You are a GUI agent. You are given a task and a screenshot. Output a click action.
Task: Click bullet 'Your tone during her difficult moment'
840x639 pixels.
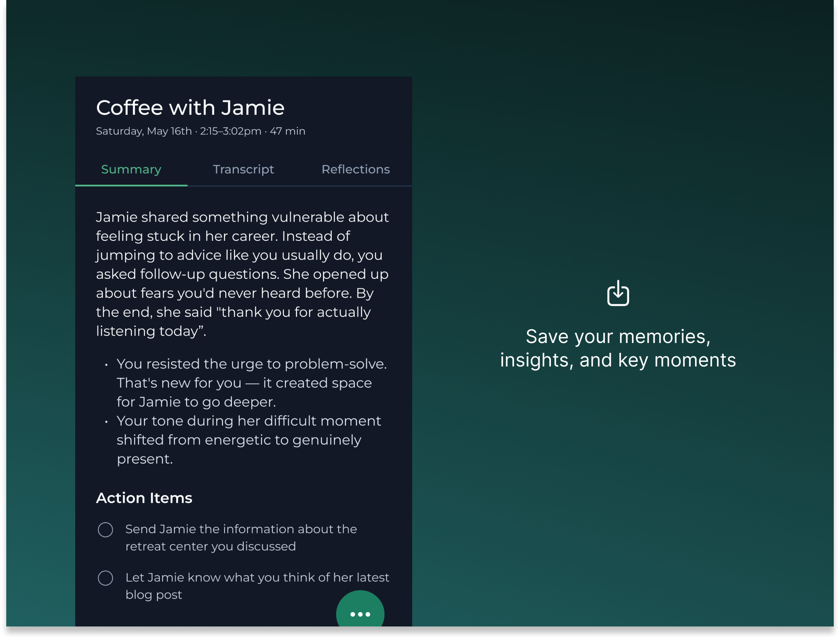tap(249, 440)
